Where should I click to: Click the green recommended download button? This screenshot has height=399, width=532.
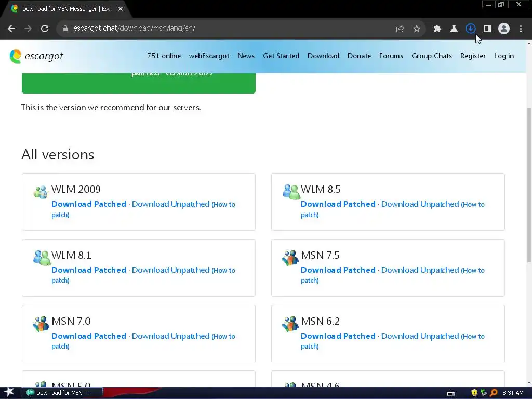138,83
